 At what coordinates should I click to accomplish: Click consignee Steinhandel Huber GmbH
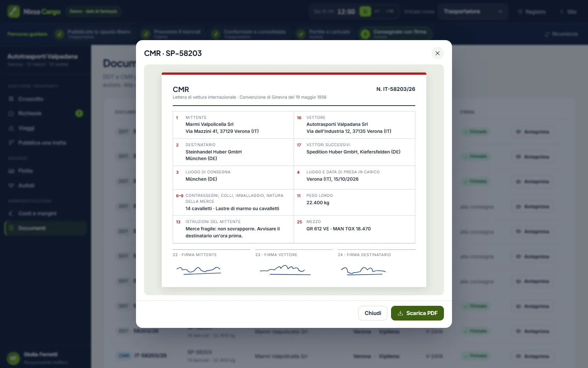point(214,152)
